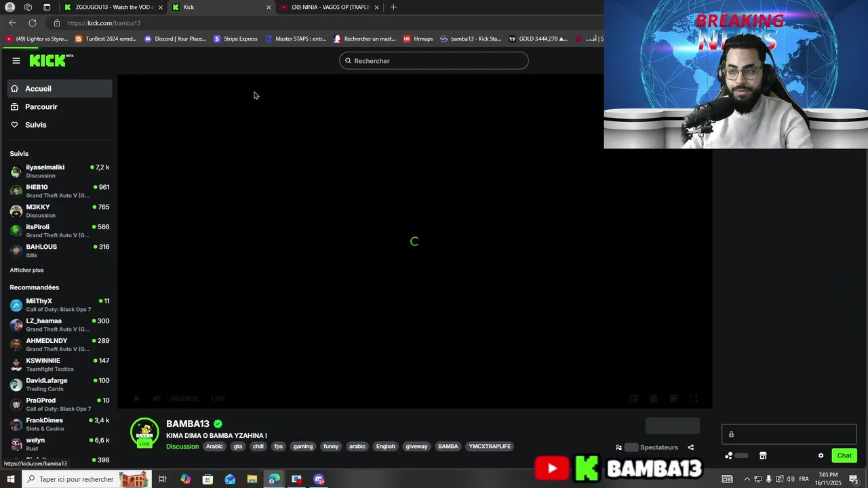Send message with green Chat button

tap(844, 455)
